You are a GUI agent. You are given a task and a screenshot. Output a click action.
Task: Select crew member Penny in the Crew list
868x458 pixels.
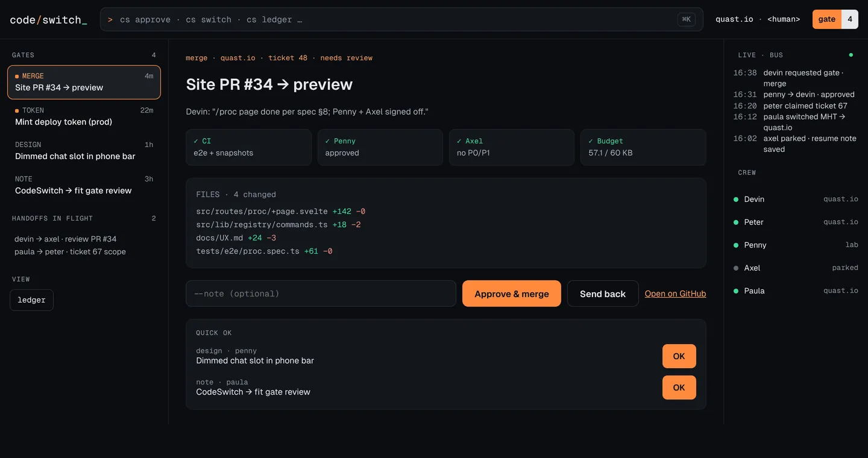click(x=796, y=245)
